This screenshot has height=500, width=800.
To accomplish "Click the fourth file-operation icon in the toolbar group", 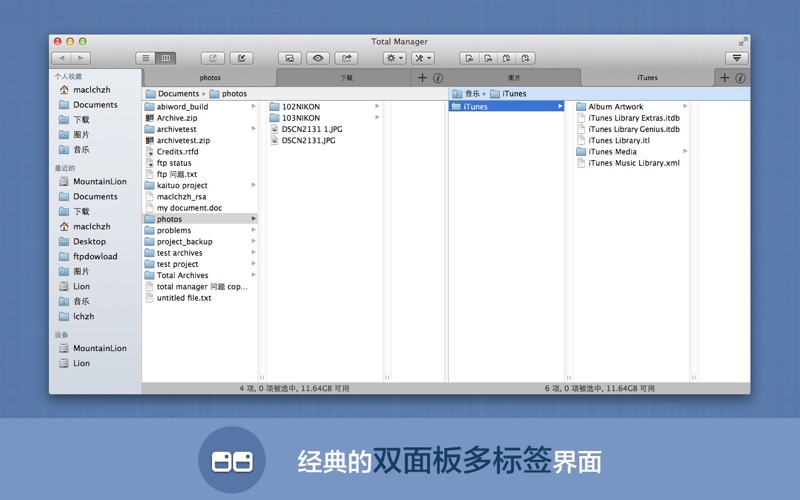I will click(526, 58).
